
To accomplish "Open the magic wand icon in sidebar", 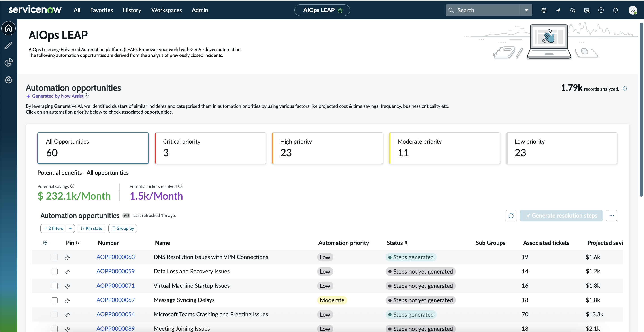I will click(9, 45).
